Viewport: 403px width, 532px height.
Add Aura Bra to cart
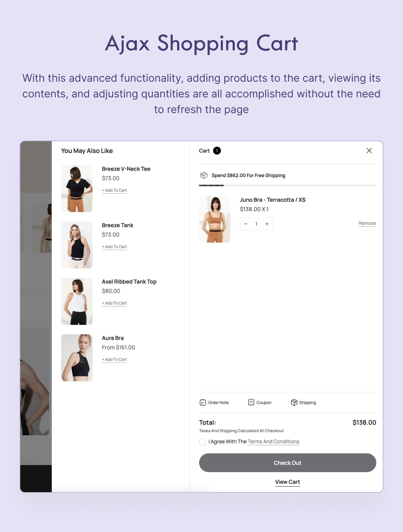[x=114, y=359]
